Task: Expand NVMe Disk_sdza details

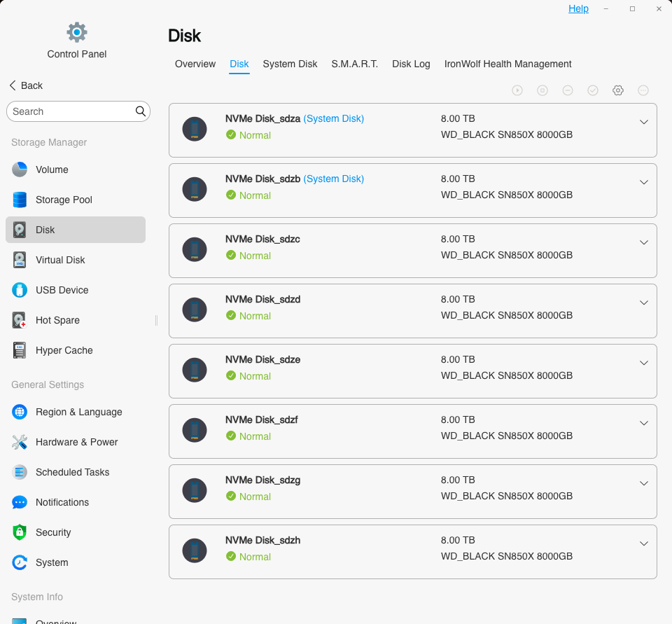Action: pyautogui.click(x=644, y=123)
